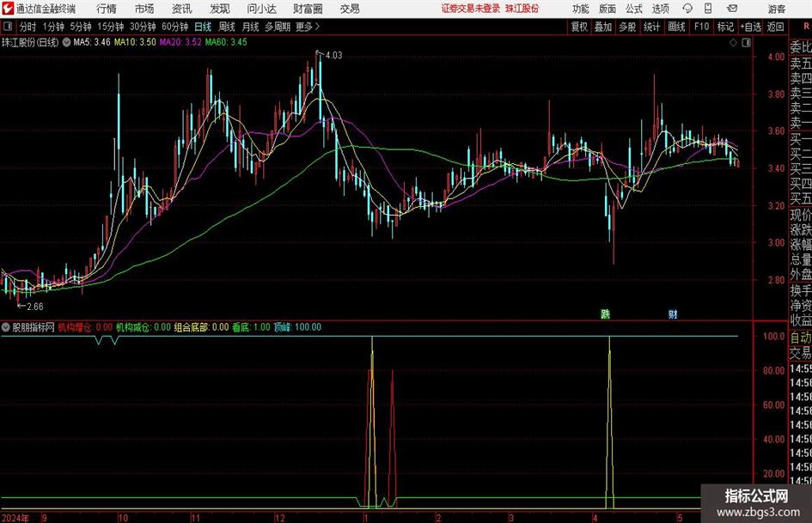Open the 发现 menu
The width and height of the screenshot is (812, 523).
click(x=220, y=9)
